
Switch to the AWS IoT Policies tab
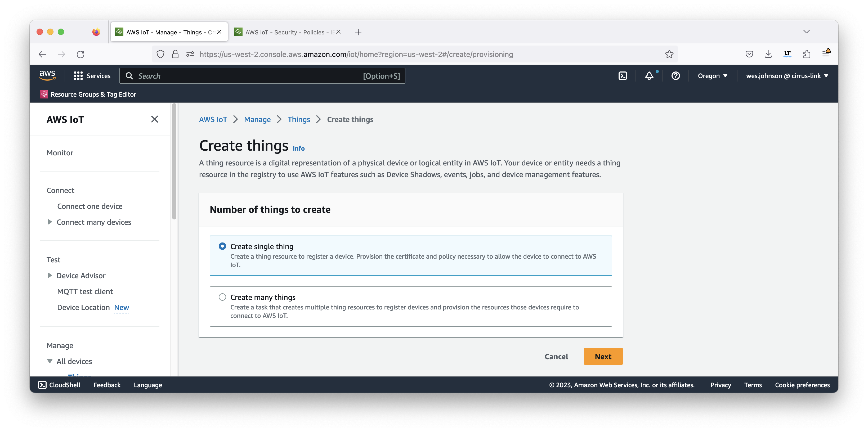pos(287,32)
